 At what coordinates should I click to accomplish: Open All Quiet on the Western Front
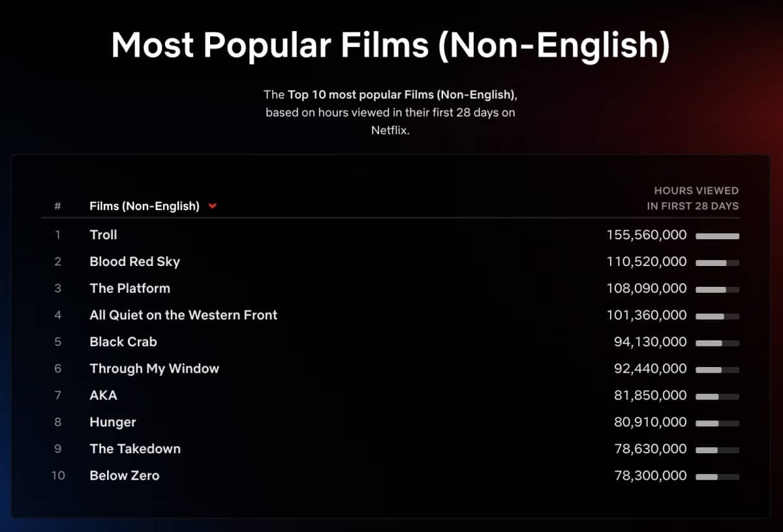183,315
